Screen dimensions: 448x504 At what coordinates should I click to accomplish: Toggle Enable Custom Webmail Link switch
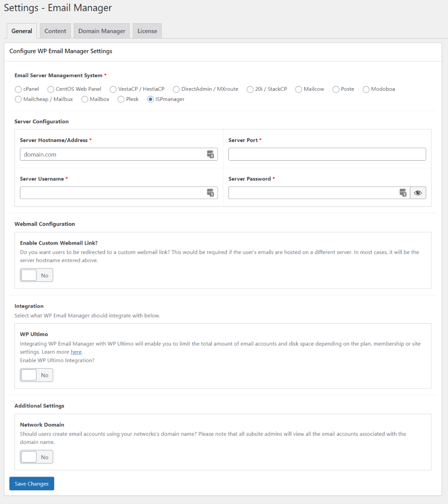[36, 276]
